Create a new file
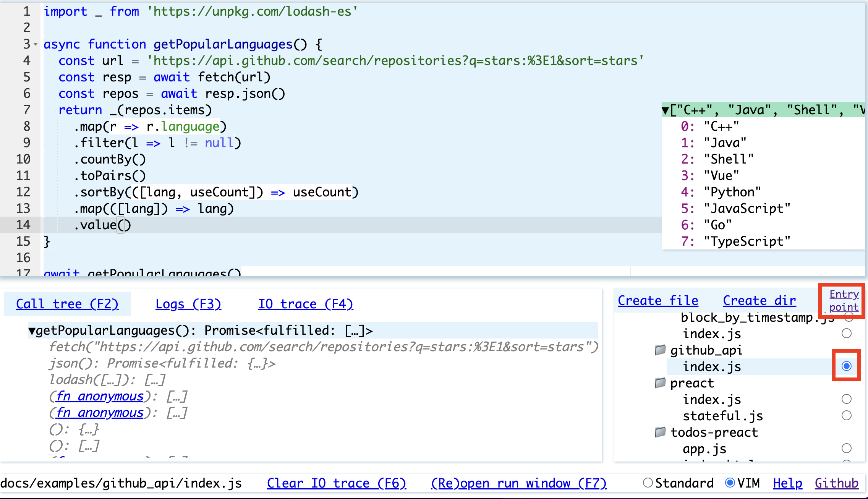This screenshot has width=868, height=499. 657,300
